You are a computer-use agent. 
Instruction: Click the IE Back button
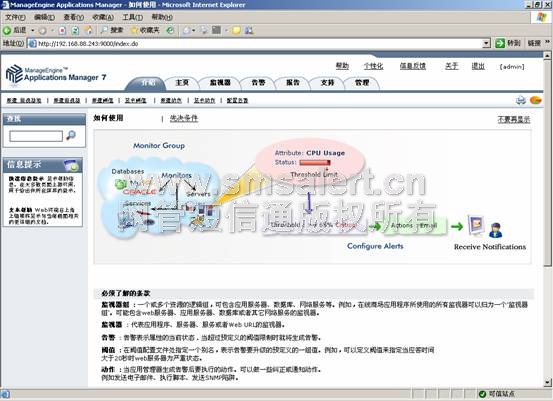click(14, 30)
